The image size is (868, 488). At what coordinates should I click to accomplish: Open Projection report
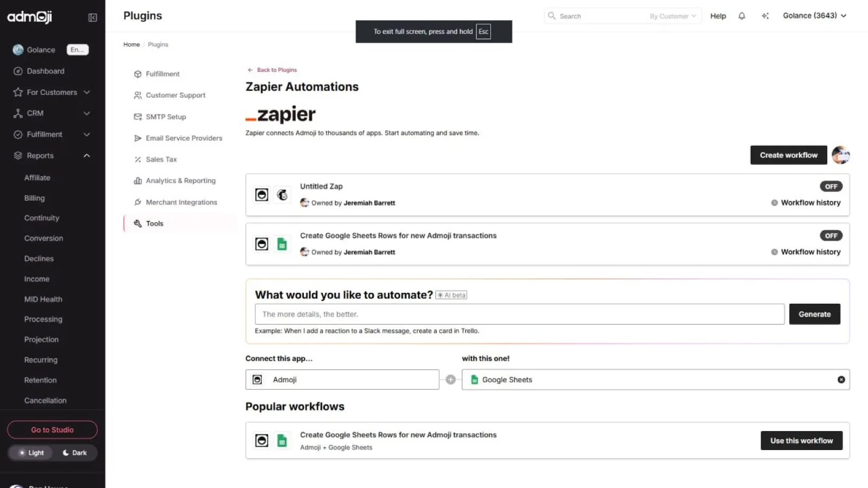41,339
